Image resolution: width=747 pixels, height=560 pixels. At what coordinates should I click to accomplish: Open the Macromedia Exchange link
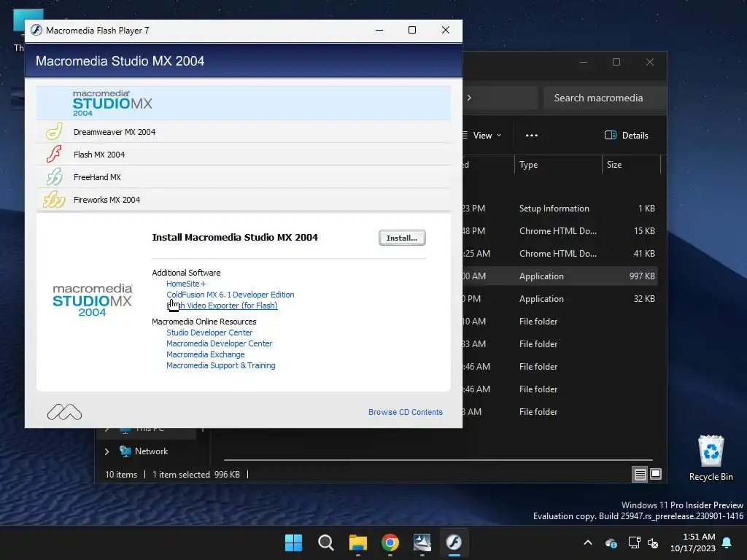[205, 354]
